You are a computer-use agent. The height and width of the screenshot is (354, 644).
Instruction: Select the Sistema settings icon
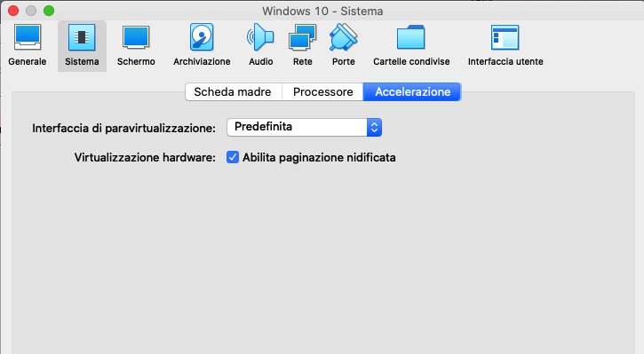point(82,45)
